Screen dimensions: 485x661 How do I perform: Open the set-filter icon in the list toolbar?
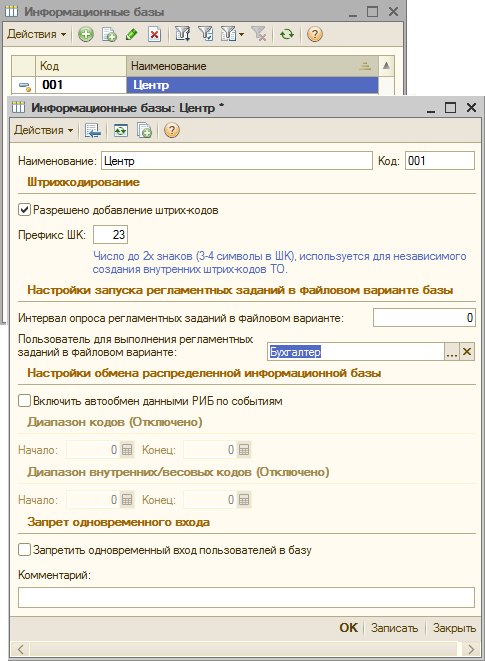[182, 34]
